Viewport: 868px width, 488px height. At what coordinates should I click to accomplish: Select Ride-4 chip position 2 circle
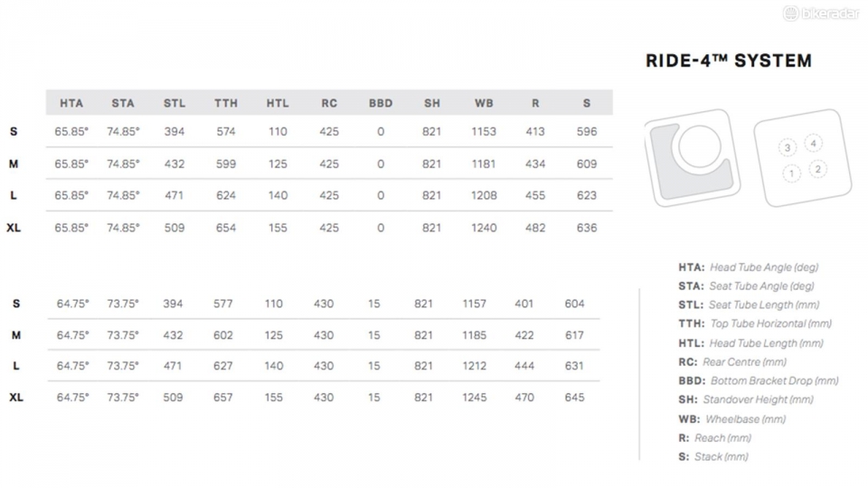817,169
